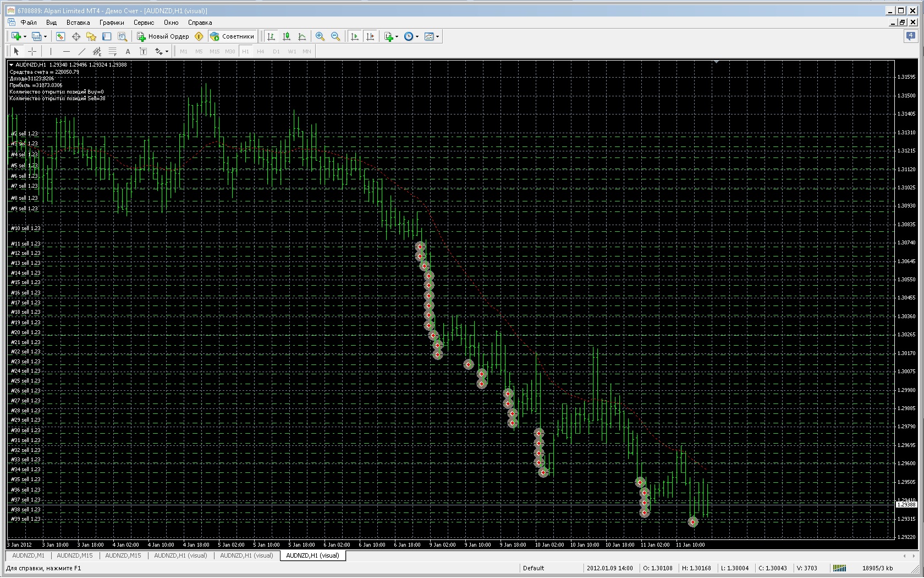Select the MN timeframe button
The width and height of the screenshot is (924, 578).
click(307, 51)
